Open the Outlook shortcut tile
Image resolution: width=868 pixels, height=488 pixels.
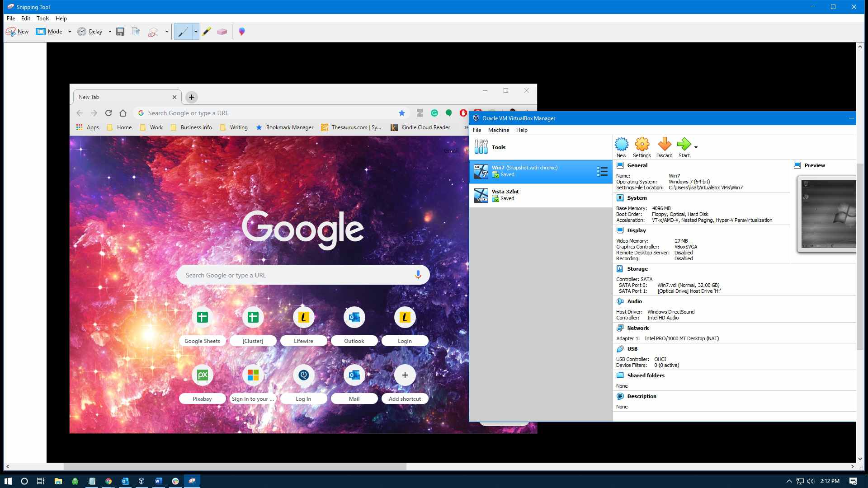tap(354, 326)
